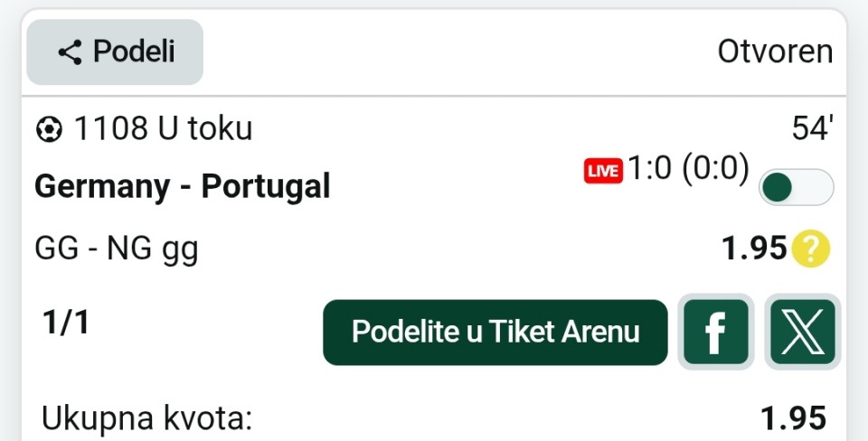Click Podelite u Tiket Arenu button

pos(495,332)
